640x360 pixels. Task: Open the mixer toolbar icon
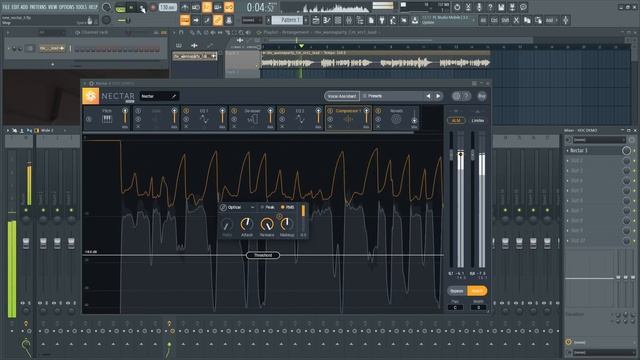pyautogui.click(x=349, y=20)
